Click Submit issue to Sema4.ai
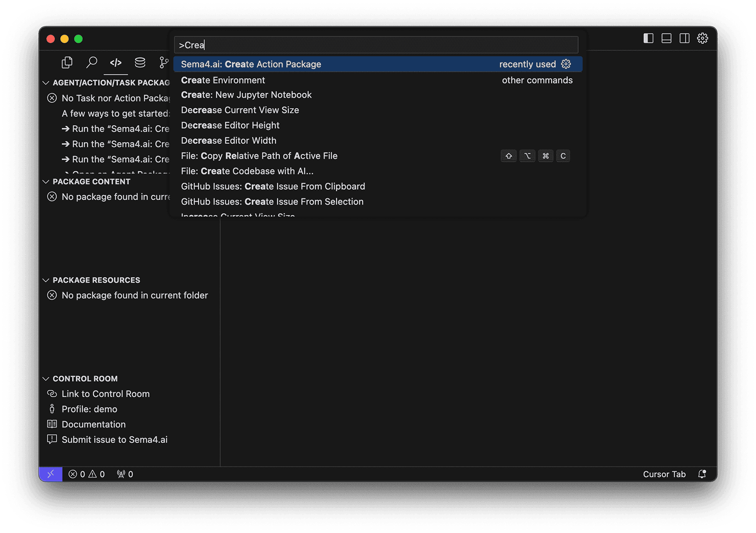Viewport: 756px width, 533px height. pyautogui.click(x=114, y=439)
